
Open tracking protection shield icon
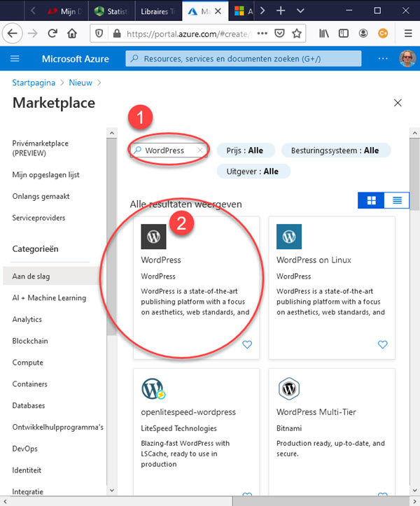(99, 34)
